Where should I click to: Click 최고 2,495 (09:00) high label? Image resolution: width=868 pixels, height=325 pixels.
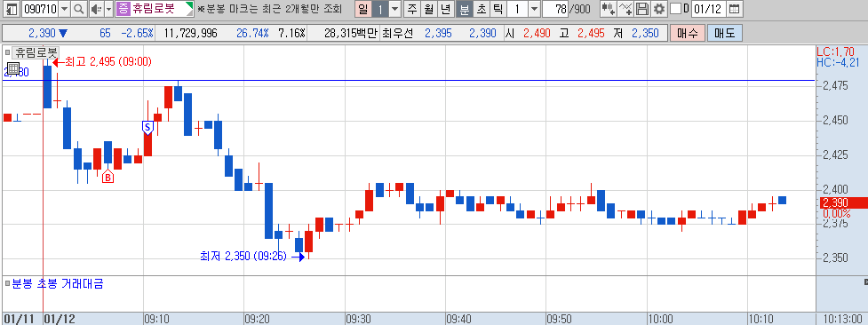(x=108, y=61)
